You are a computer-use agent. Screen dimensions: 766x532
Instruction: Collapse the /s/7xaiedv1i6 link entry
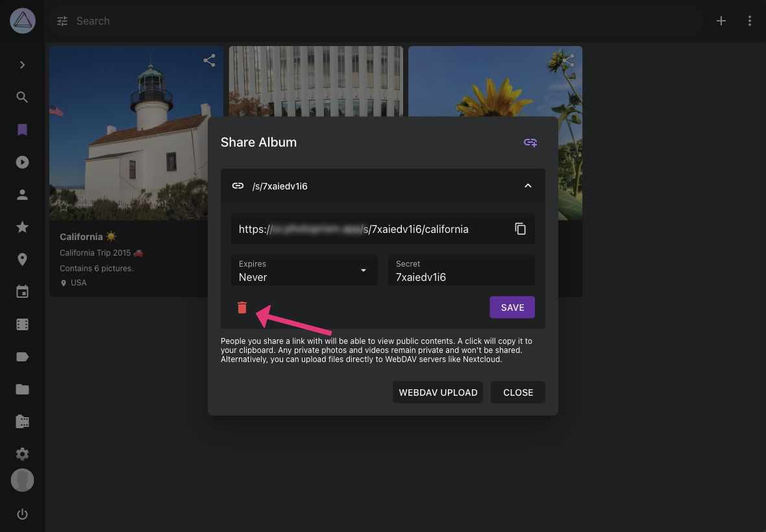point(528,186)
